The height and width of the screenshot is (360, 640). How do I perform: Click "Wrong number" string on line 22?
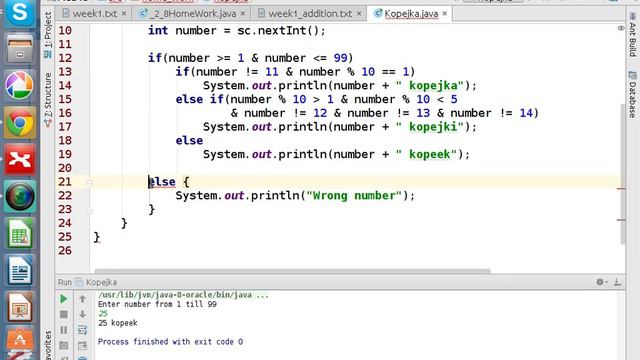tap(354, 196)
